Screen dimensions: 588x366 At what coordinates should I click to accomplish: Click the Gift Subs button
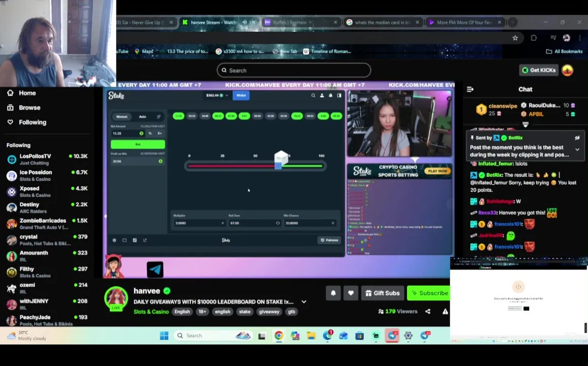pos(383,293)
